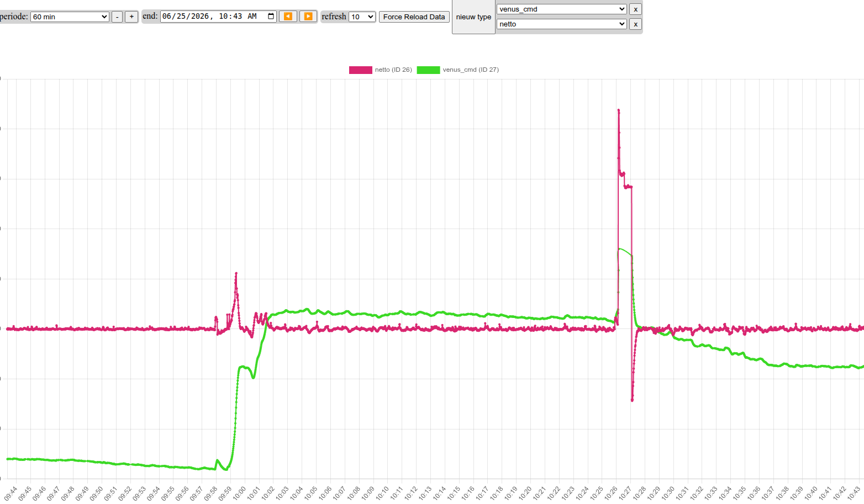Click the 10:15 time axis label

click(454, 494)
